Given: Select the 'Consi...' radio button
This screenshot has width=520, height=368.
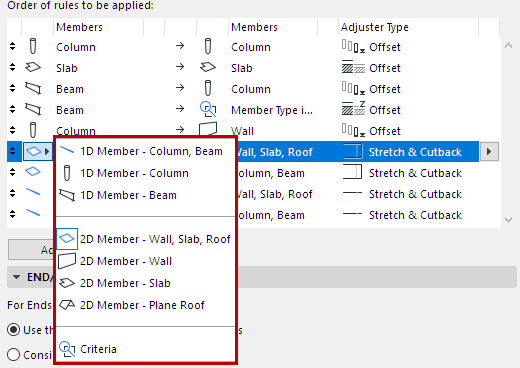Looking at the screenshot, I should [14, 355].
